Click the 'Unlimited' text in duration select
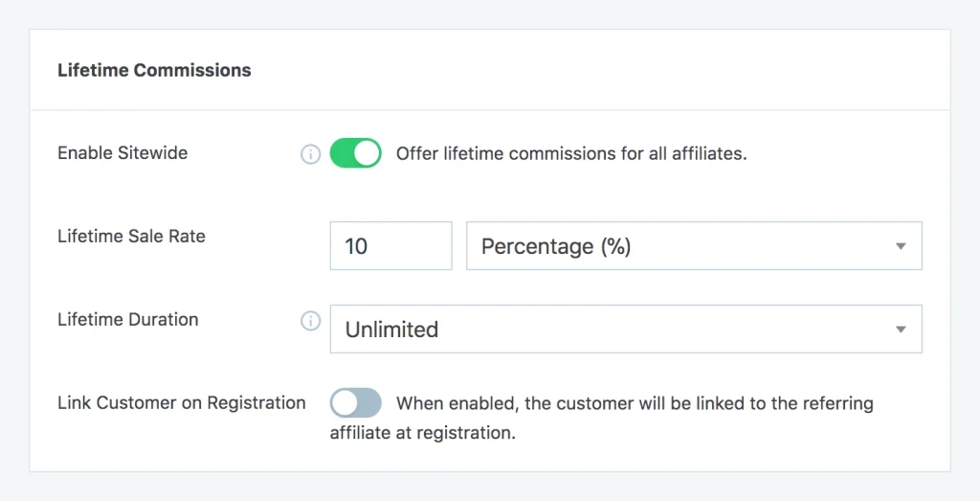980x501 pixels. tap(391, 330)
